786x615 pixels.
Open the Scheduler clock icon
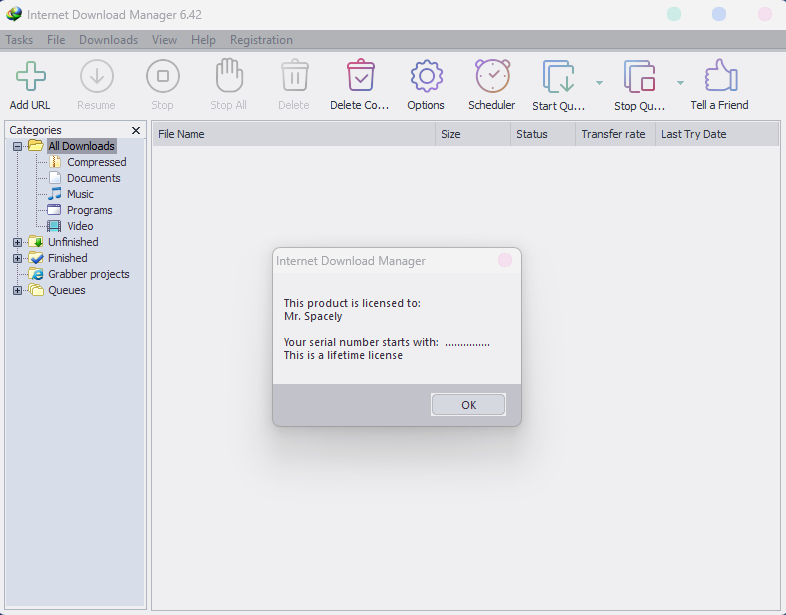(492, 76)
